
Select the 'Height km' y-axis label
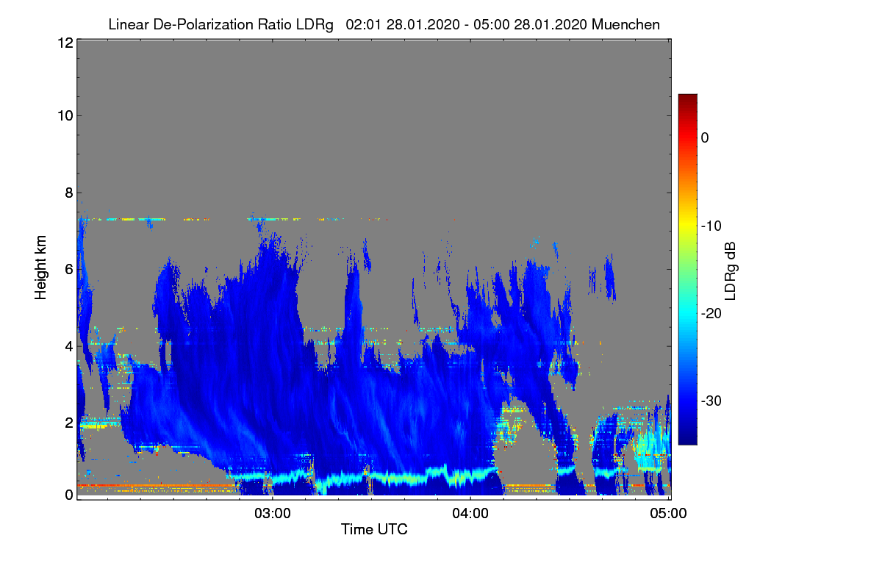(x=42, y=266)
